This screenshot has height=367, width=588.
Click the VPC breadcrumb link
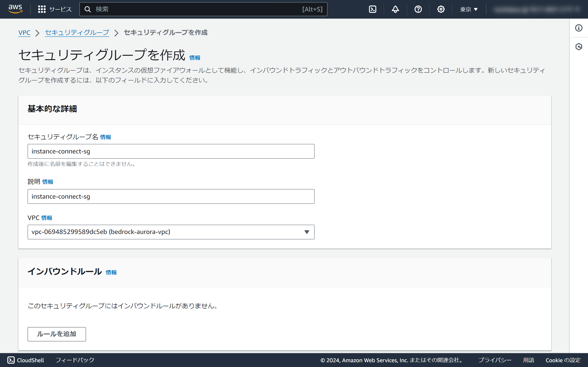pos(24,33)
